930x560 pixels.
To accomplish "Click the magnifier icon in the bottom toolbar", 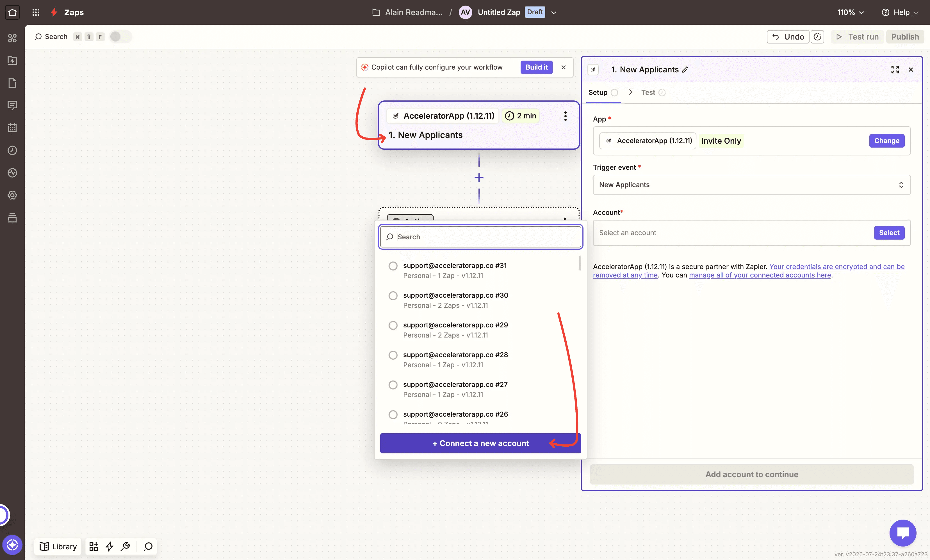I will (x=148, y=547).
